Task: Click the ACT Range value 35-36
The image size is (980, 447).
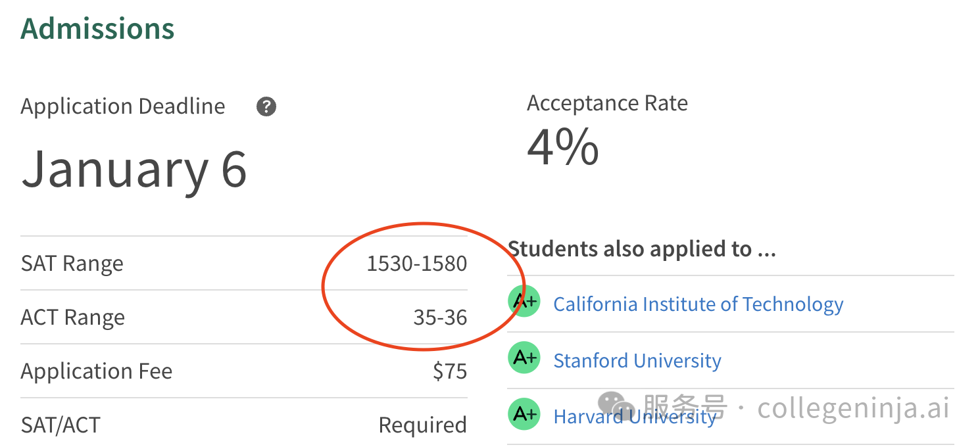Action: click(441, 318)
